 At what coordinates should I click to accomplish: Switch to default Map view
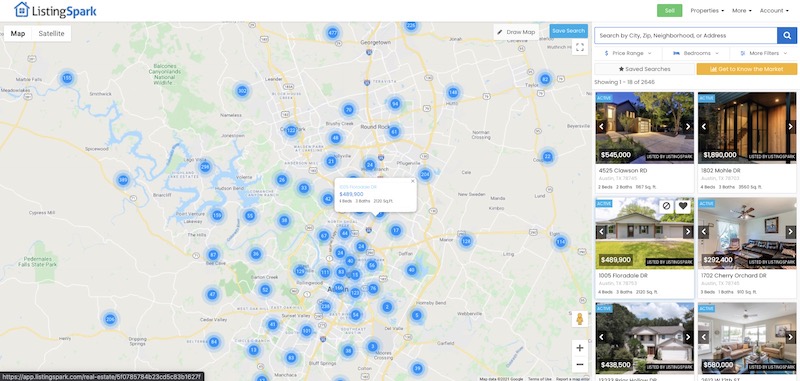(18, 34)
